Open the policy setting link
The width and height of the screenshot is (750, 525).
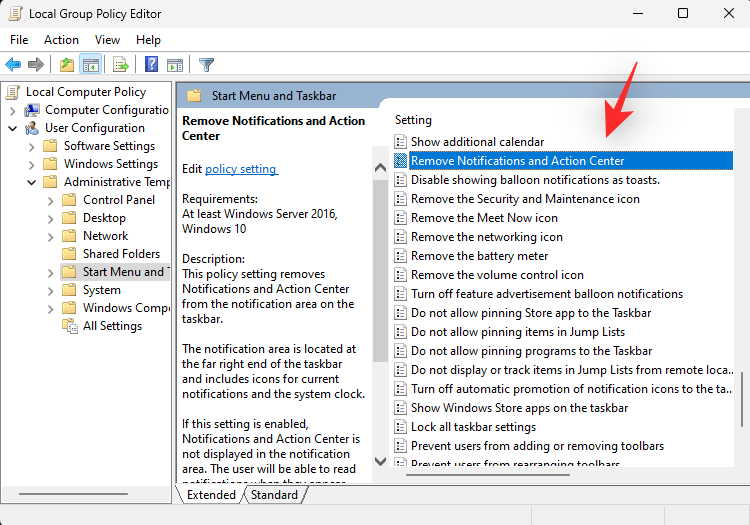click(241, 169)
